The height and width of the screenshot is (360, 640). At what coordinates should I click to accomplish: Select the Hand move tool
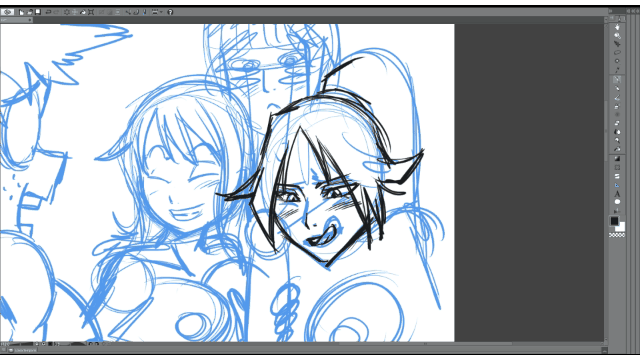[x=617, y=27]
